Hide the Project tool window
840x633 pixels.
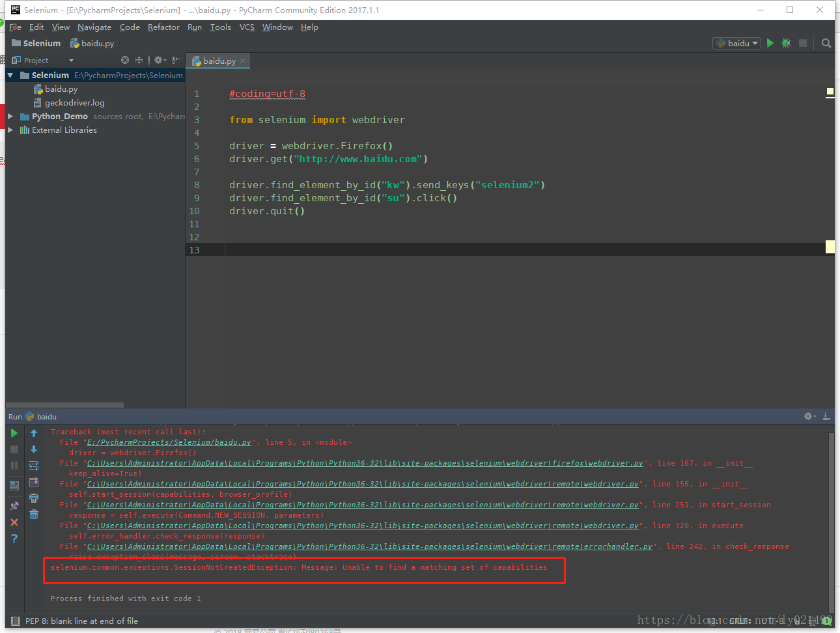pyautogui.click(x=176, y=60)
